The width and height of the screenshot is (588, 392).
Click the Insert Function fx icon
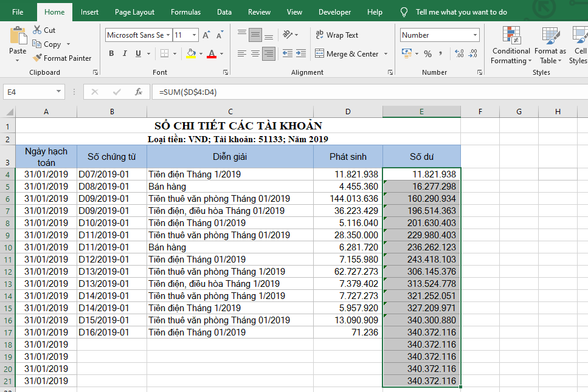pos(139,92)
